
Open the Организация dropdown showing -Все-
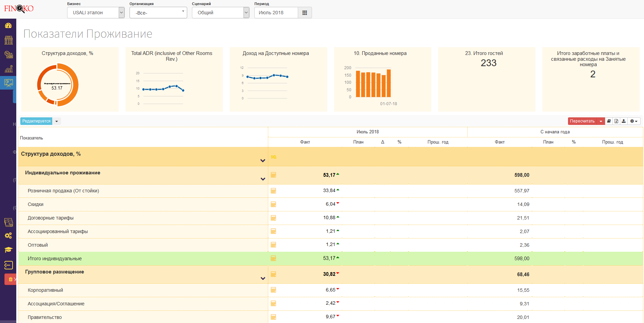click(158, 13)
